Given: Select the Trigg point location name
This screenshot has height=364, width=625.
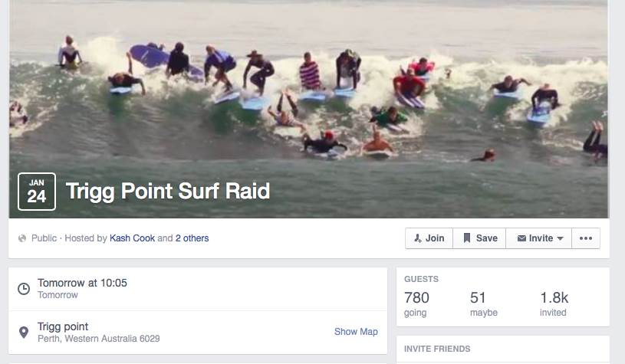Looking at the screenshot, I should click(63, 326).
